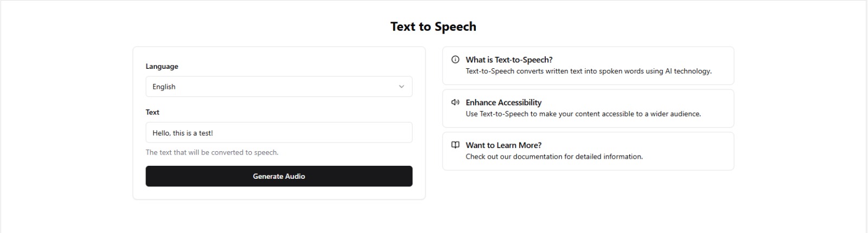
Task: Click the 'Text to Speech' page title
Action: pyautogui.click(x=433, y=27)
